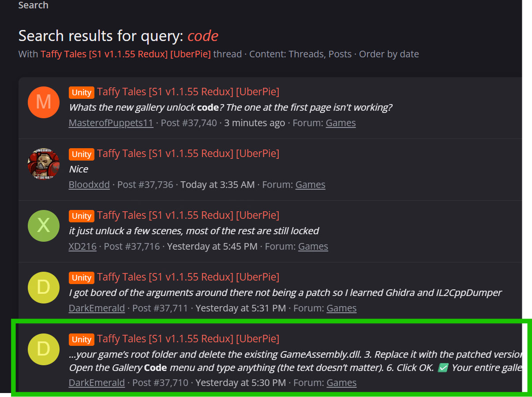Click Unity tag on MasterofPuppets11's result

(x=81, y=92)
